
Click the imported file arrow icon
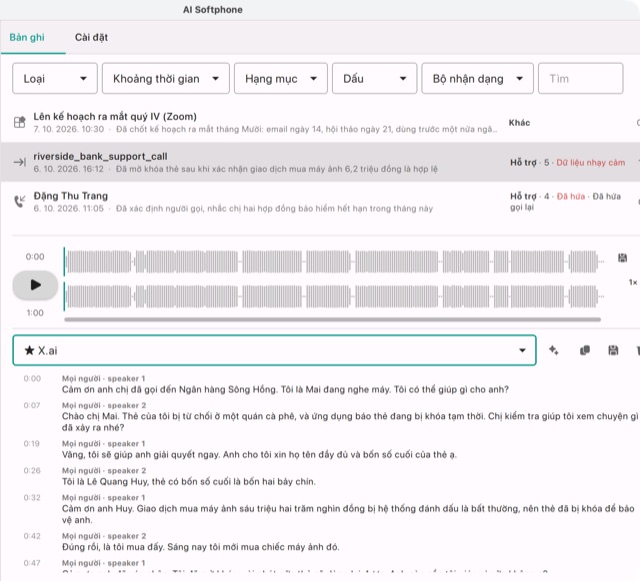click(20, 162)
